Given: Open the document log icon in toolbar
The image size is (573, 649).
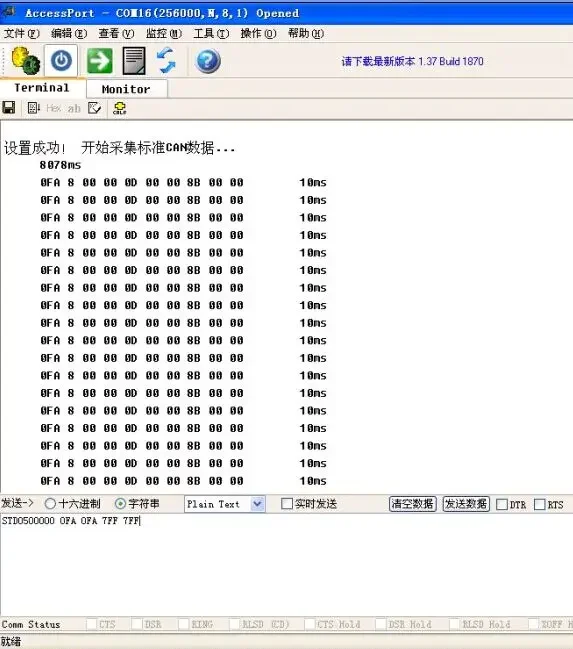Looking at the screenshot, I should pos(134,61).
